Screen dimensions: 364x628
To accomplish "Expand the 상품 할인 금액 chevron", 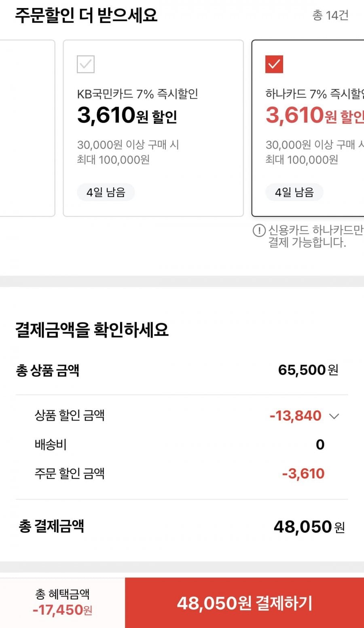I will tap(334, 416).
